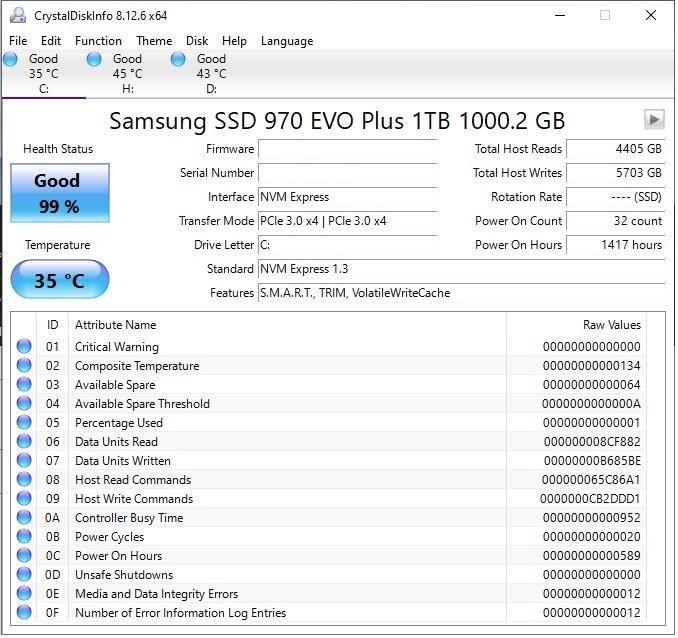Click status orb for Critical Warning attribute
This screenshot has height=638, width=678.
(x=24, y=347)
